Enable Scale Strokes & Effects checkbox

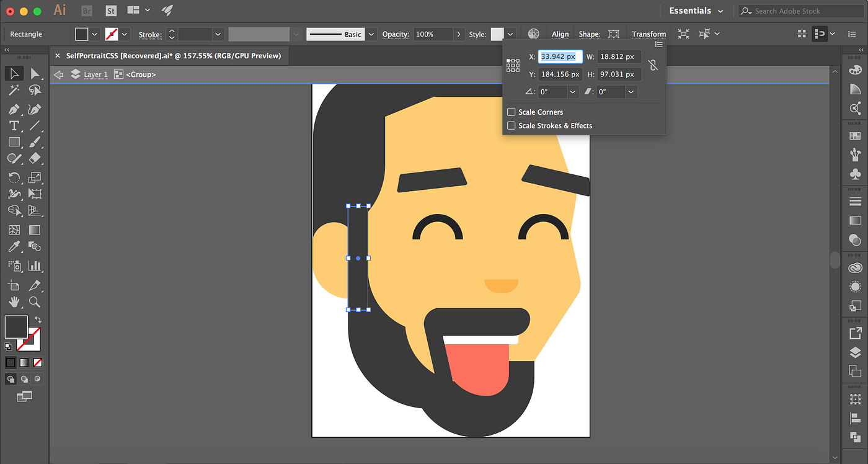511,126
